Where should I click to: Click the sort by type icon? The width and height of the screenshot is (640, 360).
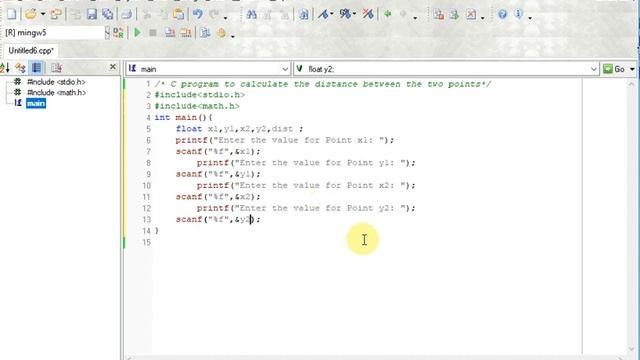pos(20,68)
